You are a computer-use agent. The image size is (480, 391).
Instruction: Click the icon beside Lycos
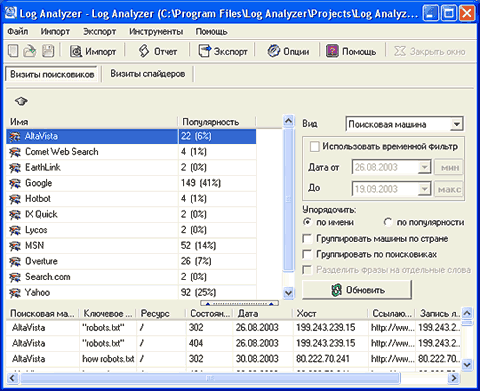pos(15,230)
